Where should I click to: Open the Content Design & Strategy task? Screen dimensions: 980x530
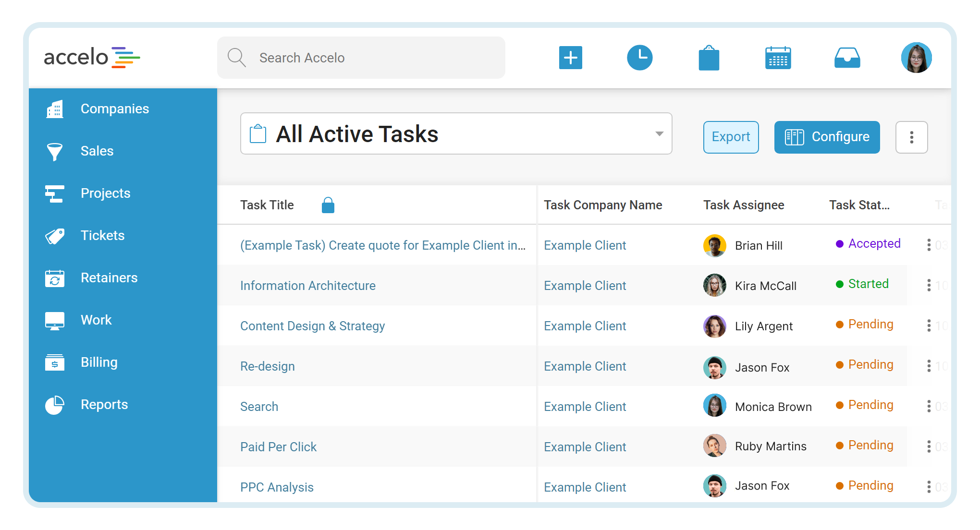pos(312,326)
